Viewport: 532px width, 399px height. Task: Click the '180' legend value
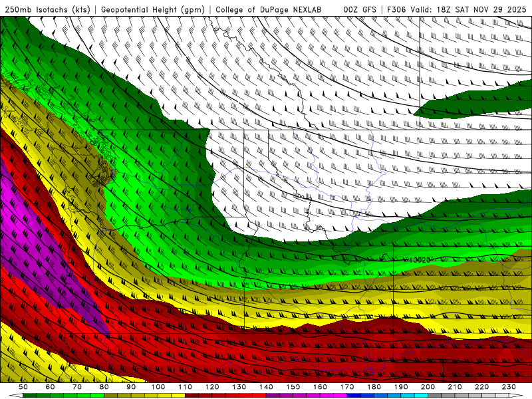(x=374, y=387)
